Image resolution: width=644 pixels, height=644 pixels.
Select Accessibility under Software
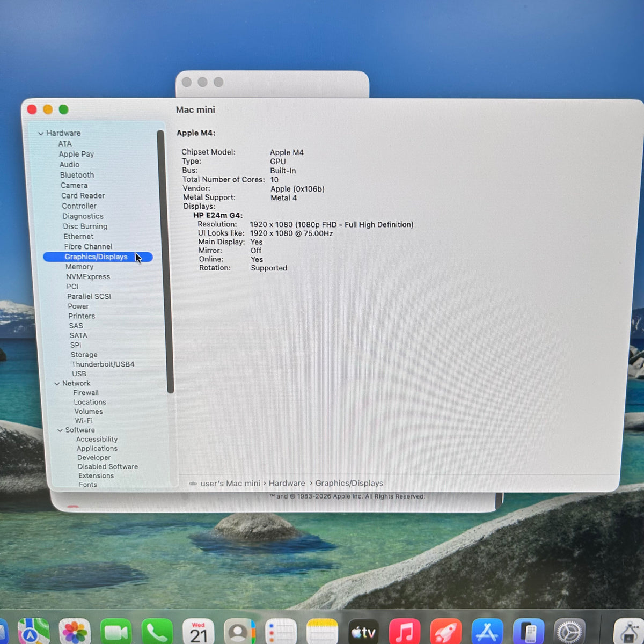[x=97, y=440]
